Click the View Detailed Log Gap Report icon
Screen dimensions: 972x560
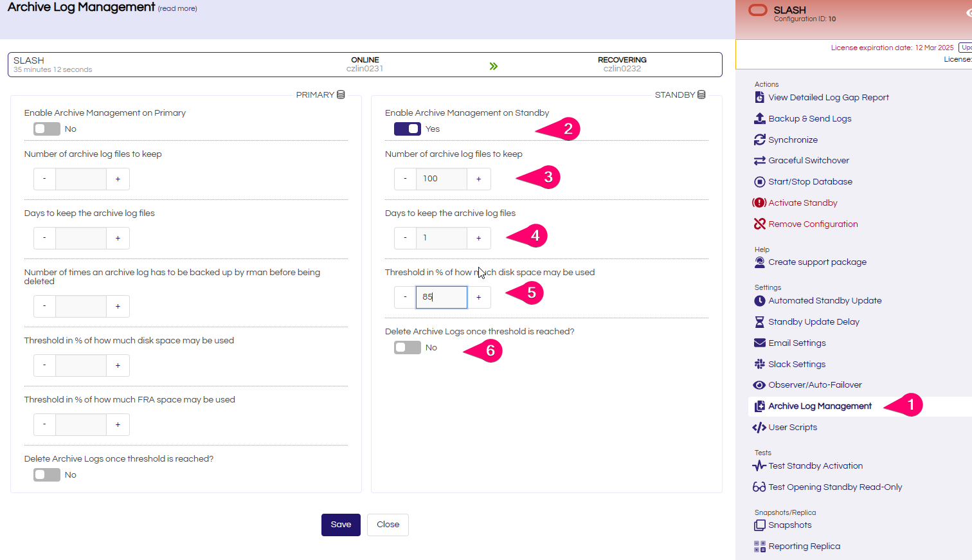pos(759,98)
